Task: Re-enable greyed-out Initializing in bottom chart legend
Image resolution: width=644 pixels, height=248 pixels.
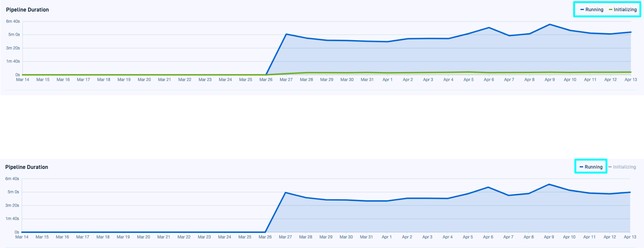Action: pyautogui.click(x=624, y=167)
